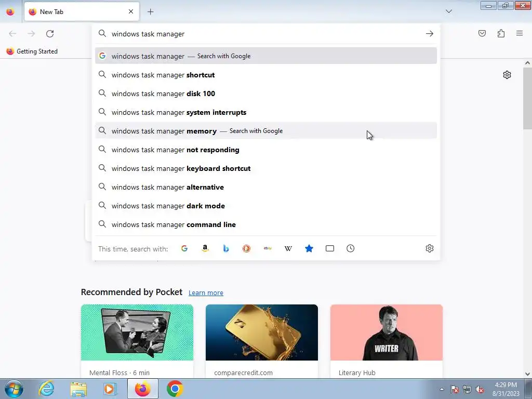This screenshot has width=532, height=399.
Task: Choose suggestion 'windows task manager shortcut'
Action: [x=266, y=75]
